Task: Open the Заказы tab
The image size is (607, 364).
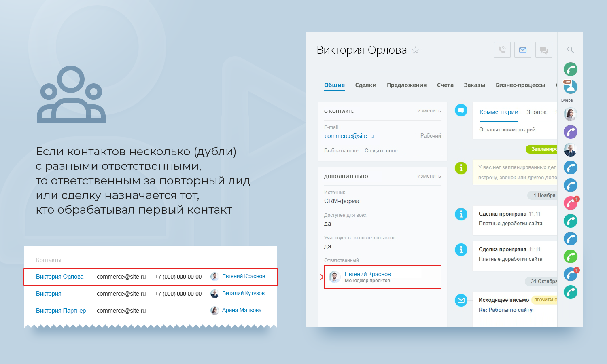Action: (x=475, y=85)
